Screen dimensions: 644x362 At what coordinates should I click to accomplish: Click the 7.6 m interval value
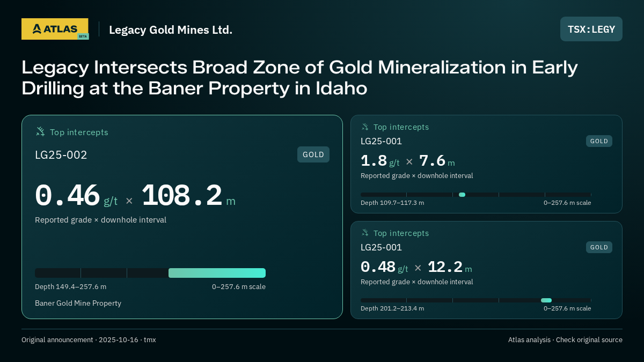click(437, 161)
